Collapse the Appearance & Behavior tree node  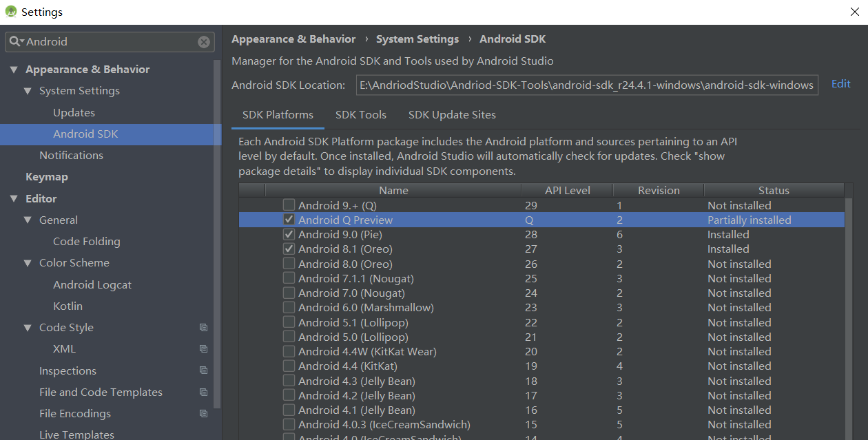[14, 70]
